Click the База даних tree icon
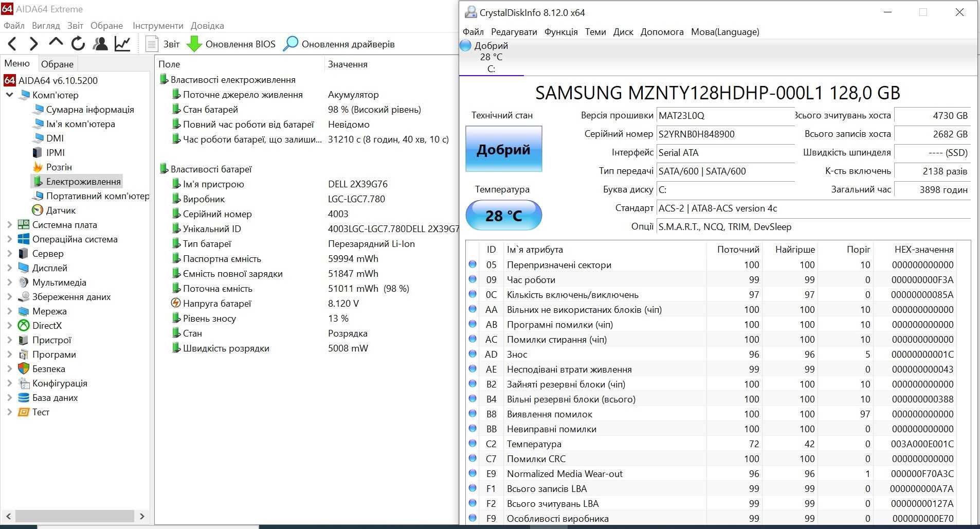The width and height of the screenshot is (980, 529). click(24, 398)
